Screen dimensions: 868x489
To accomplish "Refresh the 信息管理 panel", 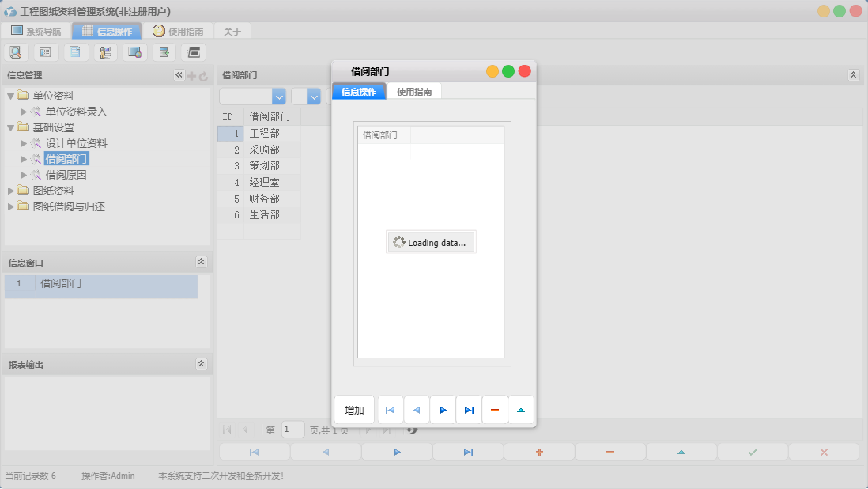I will (x=203, y=76).
